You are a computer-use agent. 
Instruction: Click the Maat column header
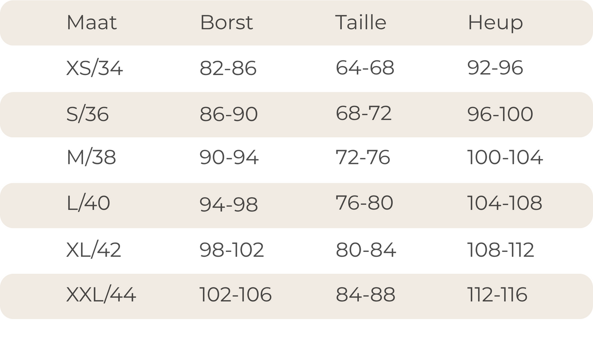(x=92, y=23)
